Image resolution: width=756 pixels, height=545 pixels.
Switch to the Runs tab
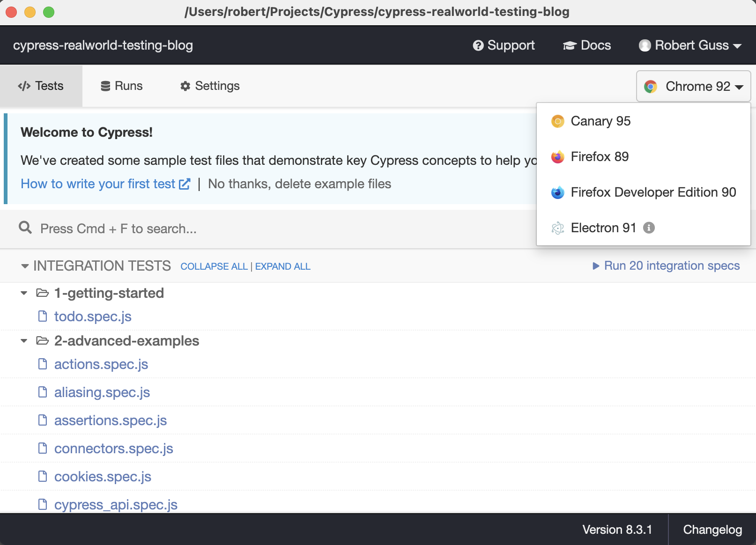(122, 86)
